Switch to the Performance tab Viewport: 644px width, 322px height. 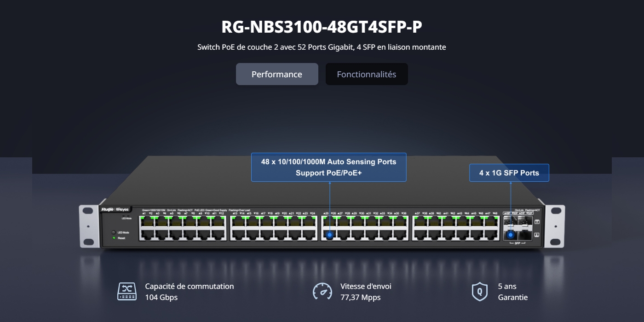tap(277, 74)
